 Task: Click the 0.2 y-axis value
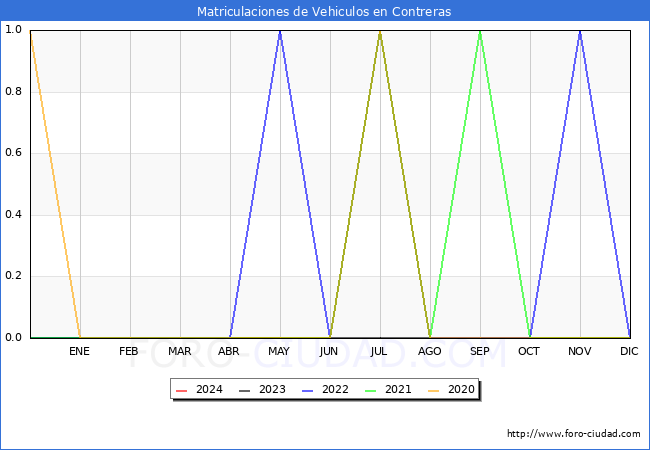[13, 276]
